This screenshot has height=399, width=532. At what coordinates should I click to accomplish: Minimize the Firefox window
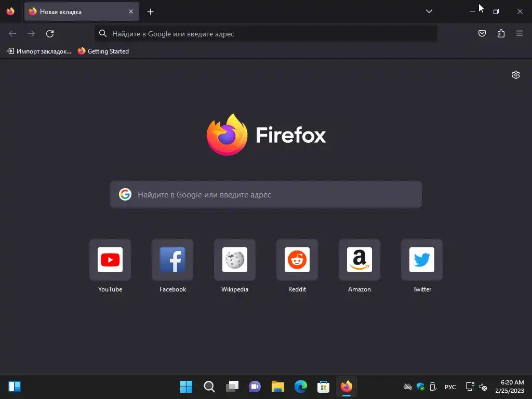tap(472, 11)
